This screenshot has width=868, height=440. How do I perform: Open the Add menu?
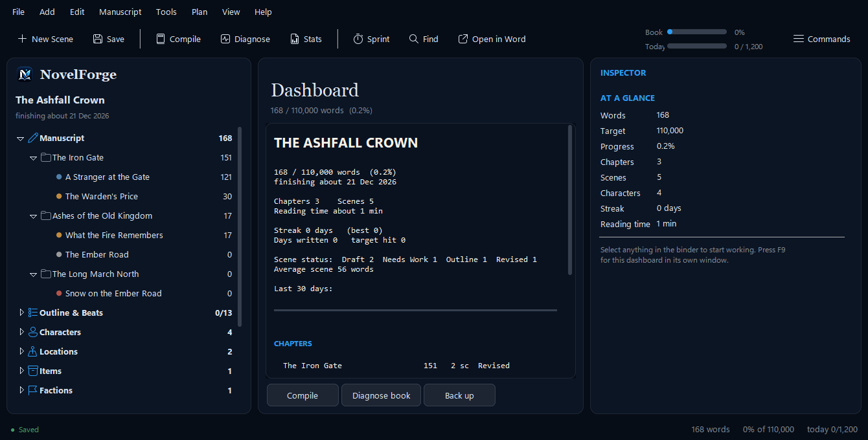[x=47, y=12]
